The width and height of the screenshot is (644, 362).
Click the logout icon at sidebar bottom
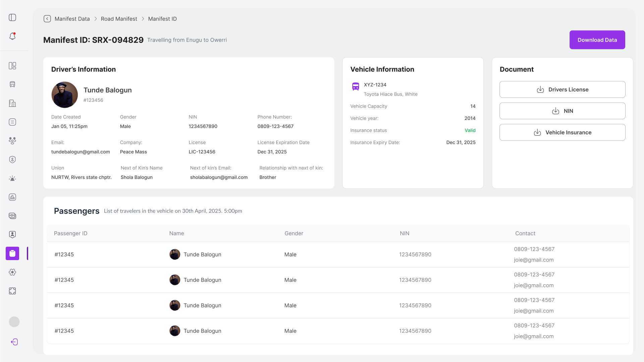coord(14,342)
